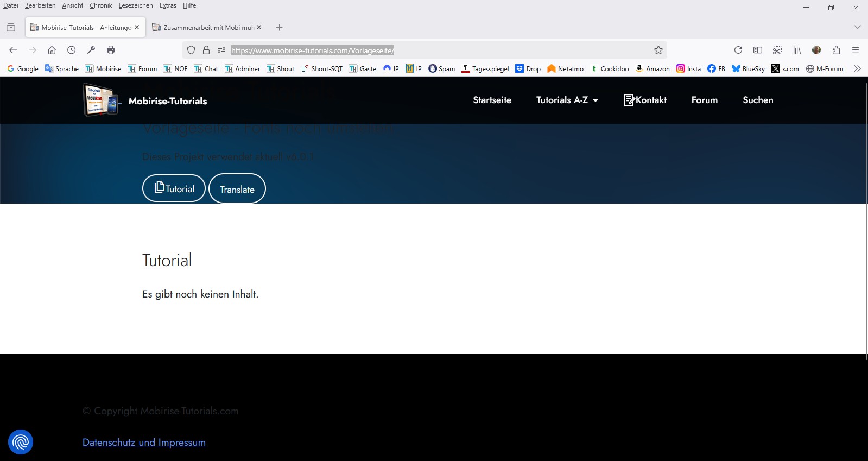Toggle the sidebar panel icon

pyautogui.click(x=758, y=50)
